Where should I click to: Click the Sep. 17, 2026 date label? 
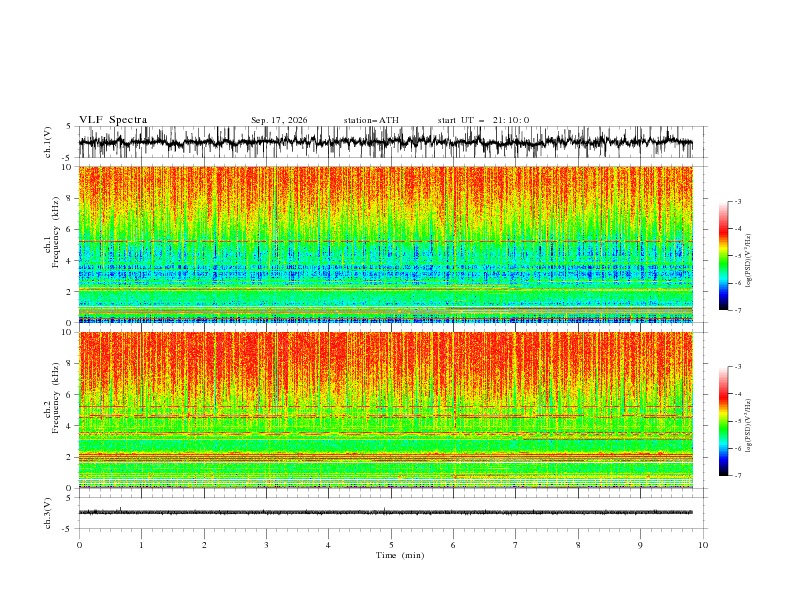click(x=279, y=120)
